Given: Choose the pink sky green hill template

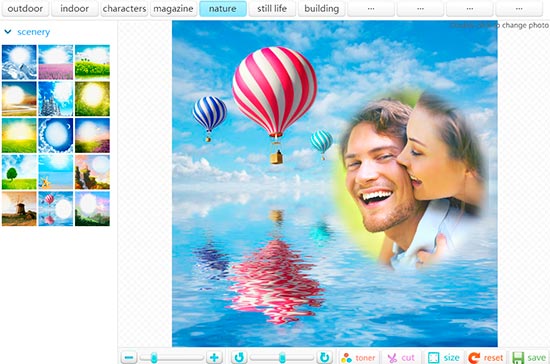Looking at the screenshot, I should click(x=92, y=208).
